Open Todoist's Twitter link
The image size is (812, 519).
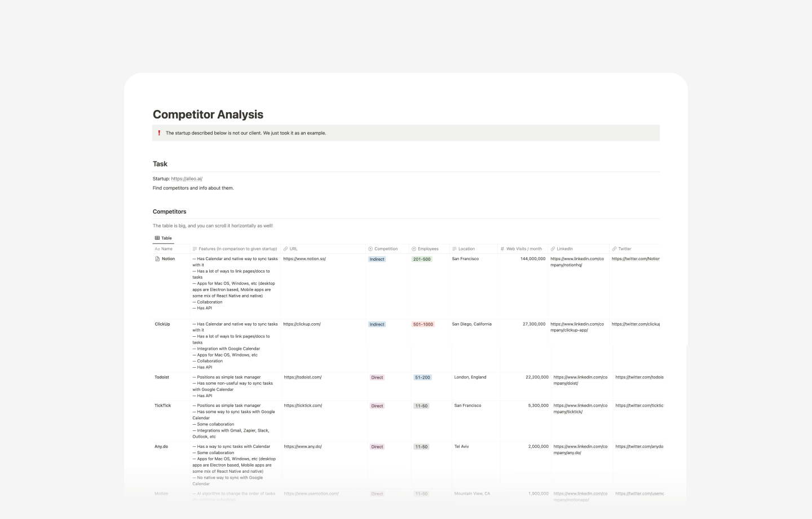[x=639, y=377]
